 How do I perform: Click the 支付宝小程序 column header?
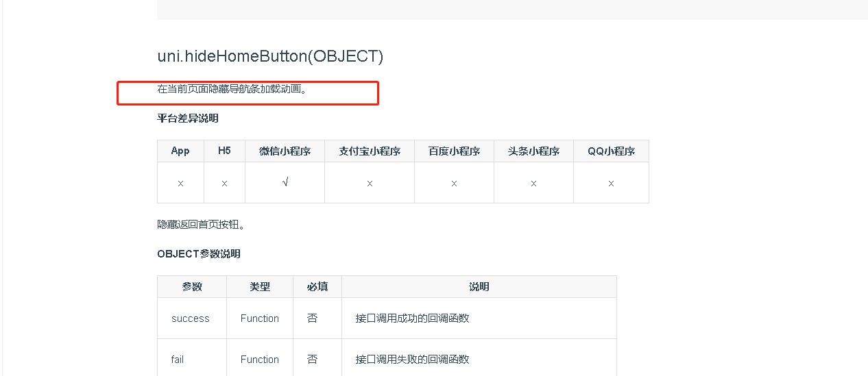click(370, 151)
